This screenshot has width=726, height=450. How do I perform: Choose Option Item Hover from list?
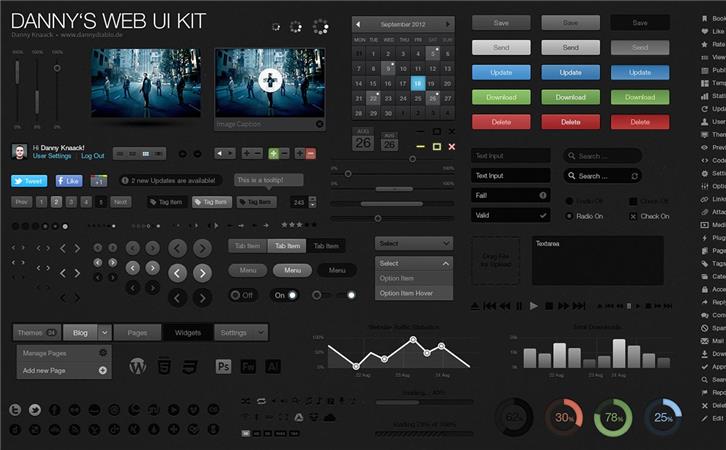point(414,293)
